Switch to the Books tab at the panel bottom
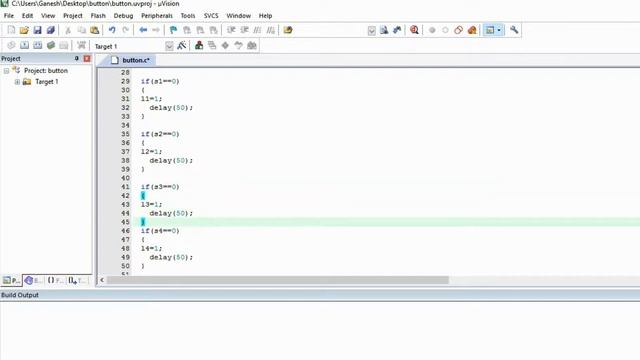This screenshot has height=360, width=640. coord(33,280)
